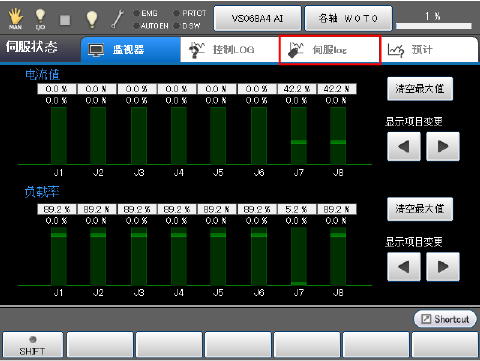Open the I/O lightbulb icon

(40, 19)
